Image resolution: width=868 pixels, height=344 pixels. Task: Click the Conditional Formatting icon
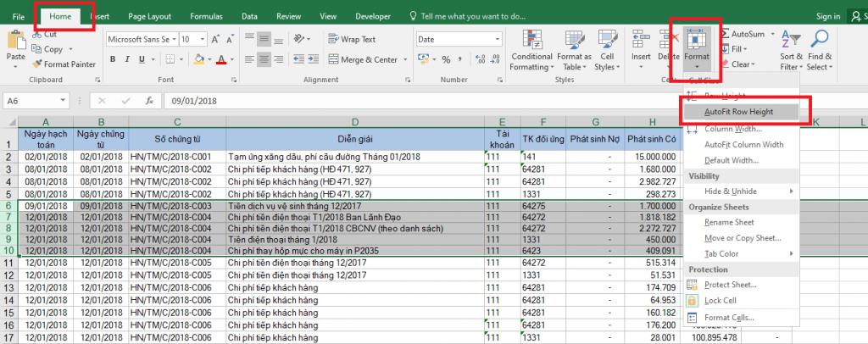pyautogui.click(x=531, y=38)
